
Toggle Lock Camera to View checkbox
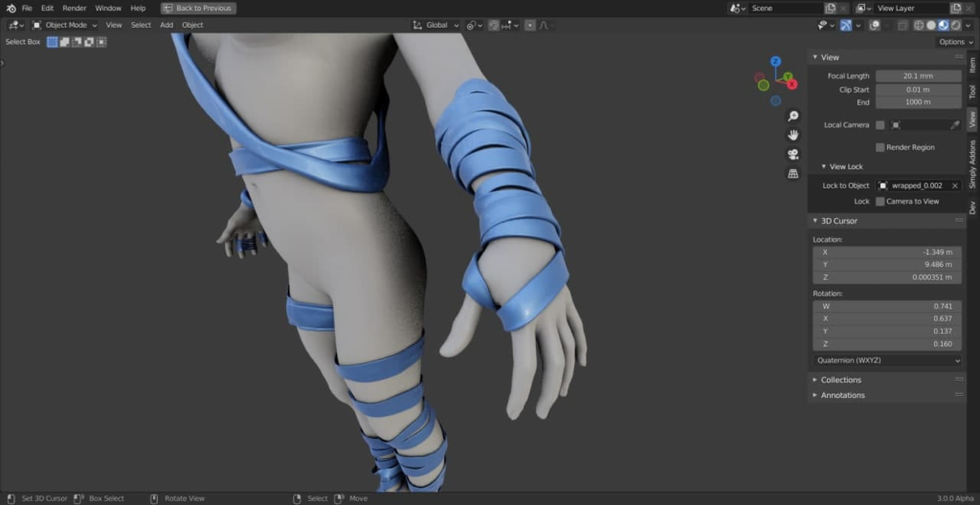(880, 201)
